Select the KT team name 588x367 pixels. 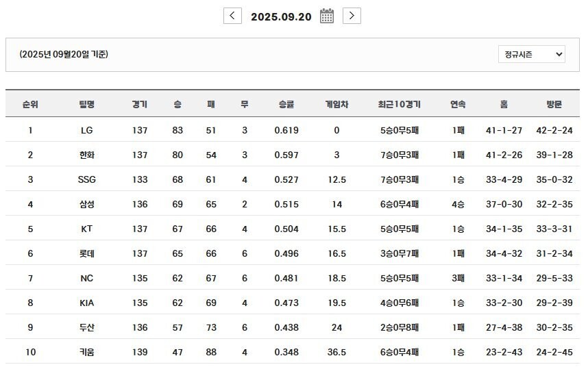[86, 229]
